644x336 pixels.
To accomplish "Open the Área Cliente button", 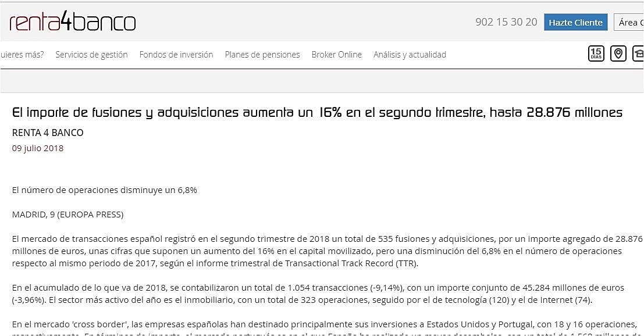I will point(629,22).
